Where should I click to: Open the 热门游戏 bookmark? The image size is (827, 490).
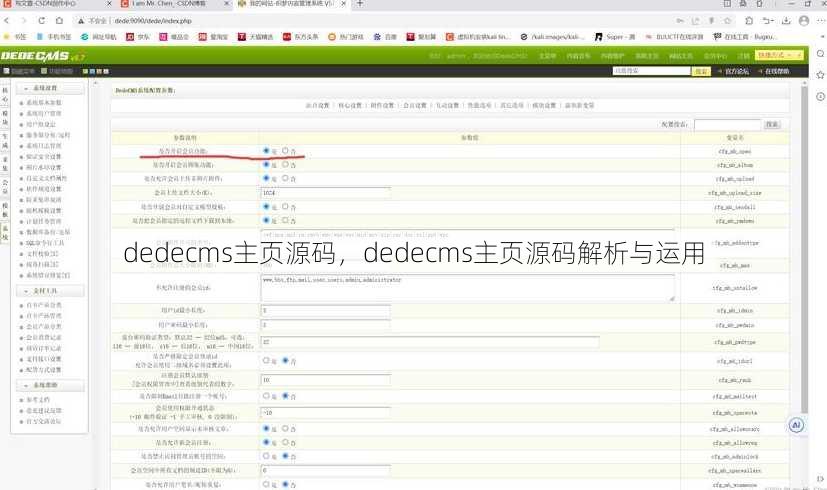tap(346, 37)
